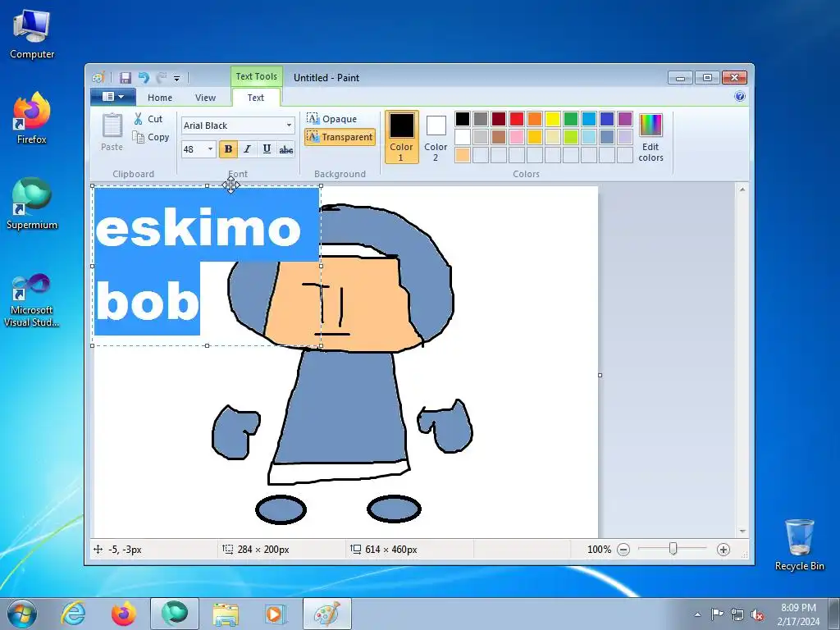The height and width of the screenshot is (630, 840).
Task: Cut the selection with scissors button
Action: (x=148, y=119)
